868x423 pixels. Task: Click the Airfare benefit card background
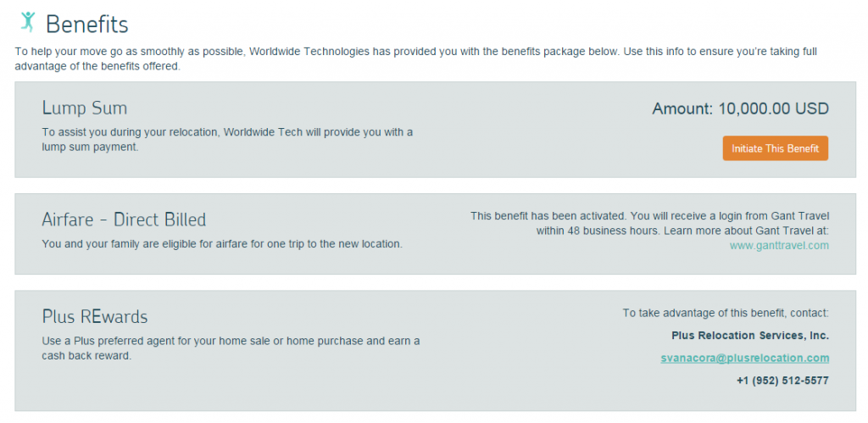pos(435,234)
